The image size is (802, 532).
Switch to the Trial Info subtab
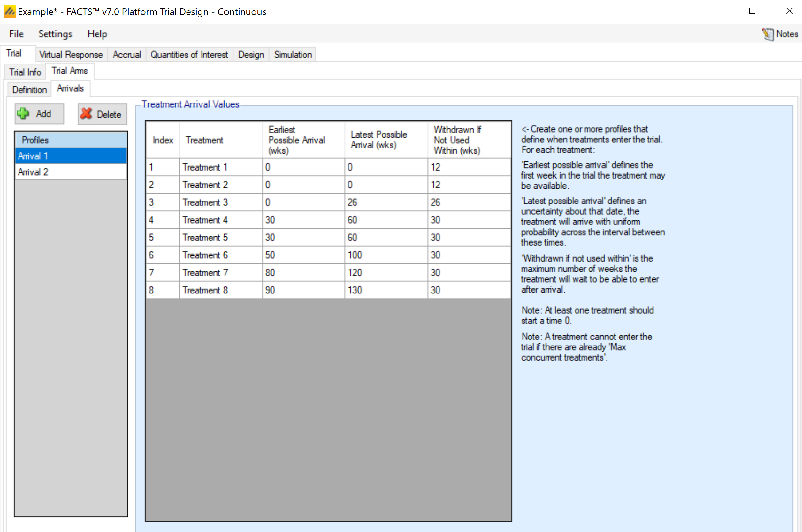pyautogui.click(x=25, y=72)
